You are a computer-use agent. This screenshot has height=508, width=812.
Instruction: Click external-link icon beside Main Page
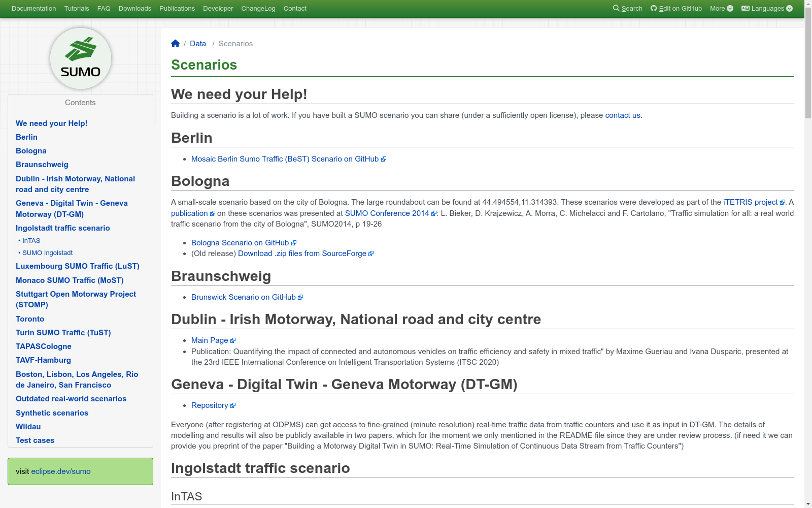coord(233,341)
